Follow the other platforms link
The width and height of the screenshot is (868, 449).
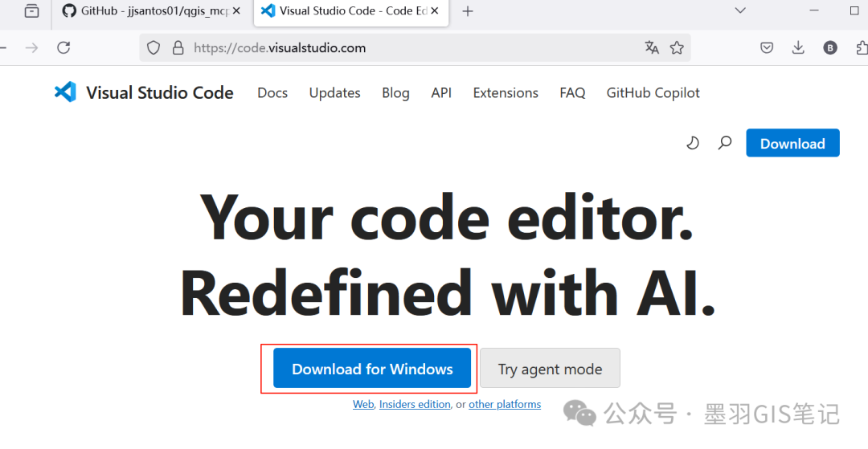click(x=505, y=404)
